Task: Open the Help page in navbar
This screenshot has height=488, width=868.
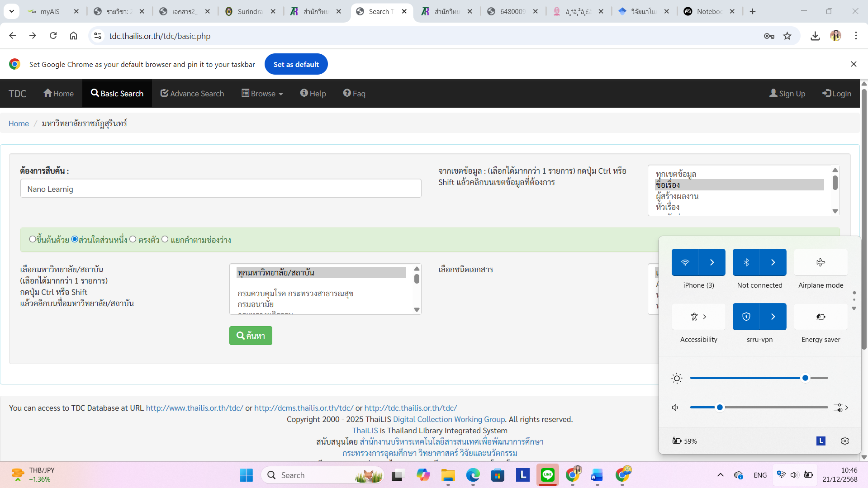Action: coord(313,94)
